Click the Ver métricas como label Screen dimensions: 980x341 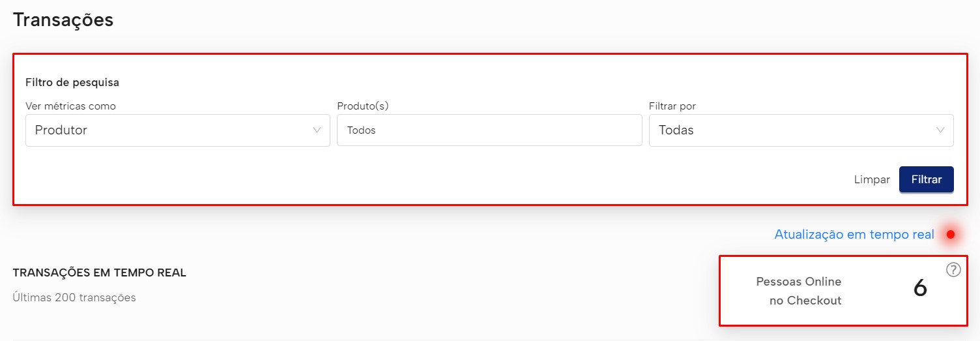pos(70,106)
